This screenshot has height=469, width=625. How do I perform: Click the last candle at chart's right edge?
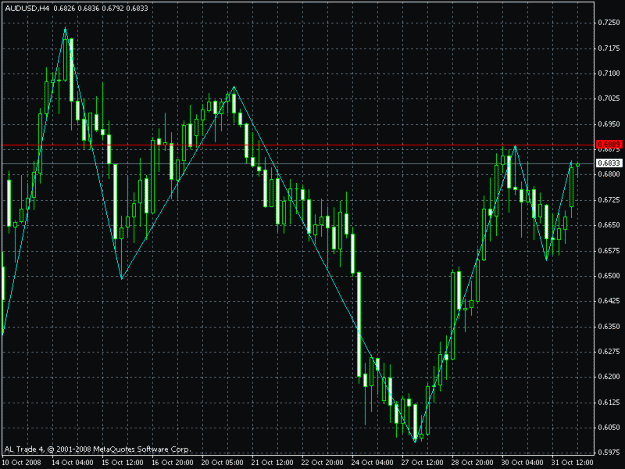(578, 167)
